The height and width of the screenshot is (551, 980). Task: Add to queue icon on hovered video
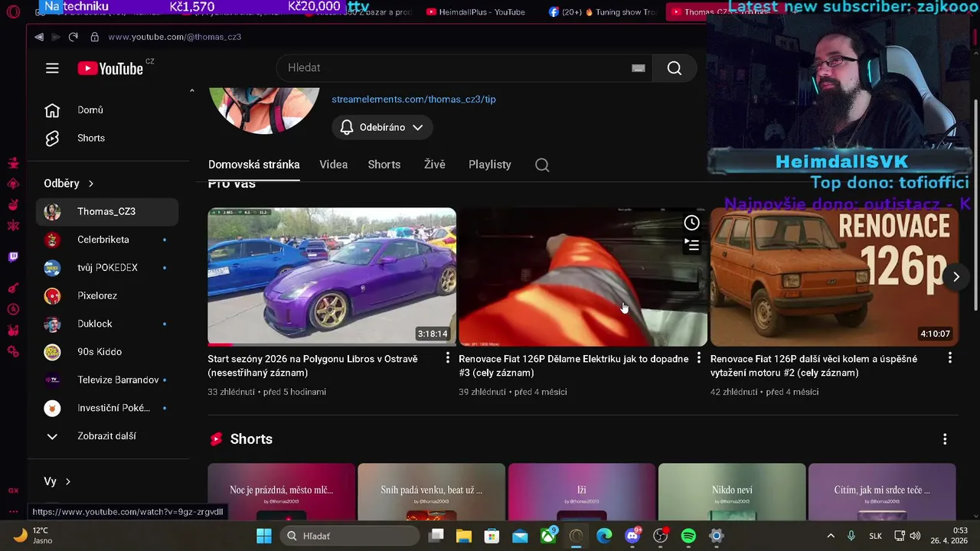[x=691, y=245]
